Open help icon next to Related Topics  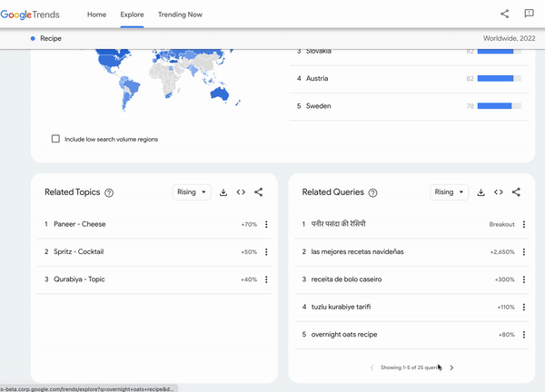pyautogui.click(x=109, y=192)
